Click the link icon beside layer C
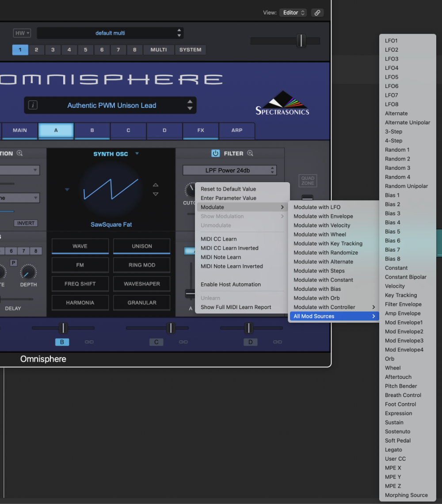This screenshot has height=504, width=442. (183, 342)
